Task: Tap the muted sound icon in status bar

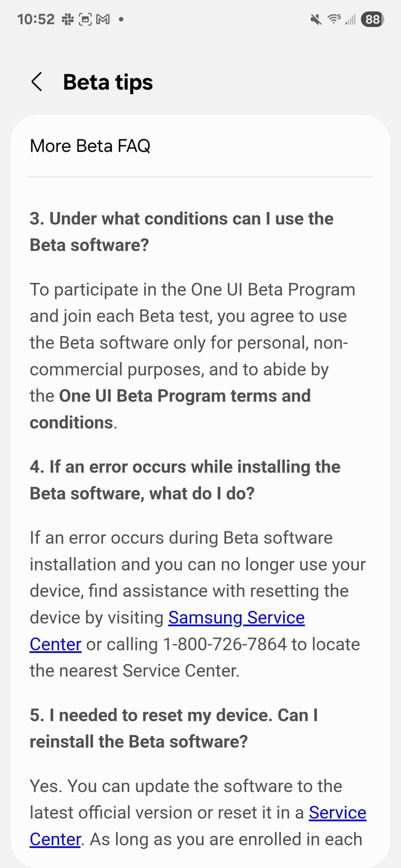Action: [x=316, y=20]
